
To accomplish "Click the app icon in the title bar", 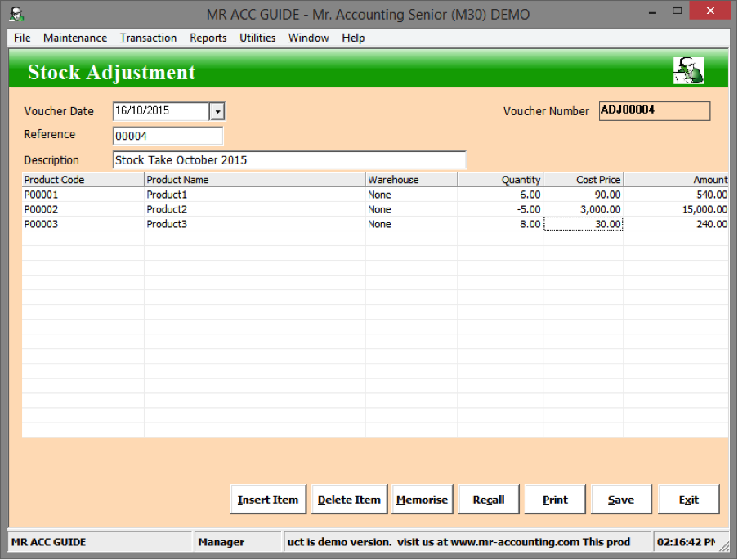I will tap(16, 14).
